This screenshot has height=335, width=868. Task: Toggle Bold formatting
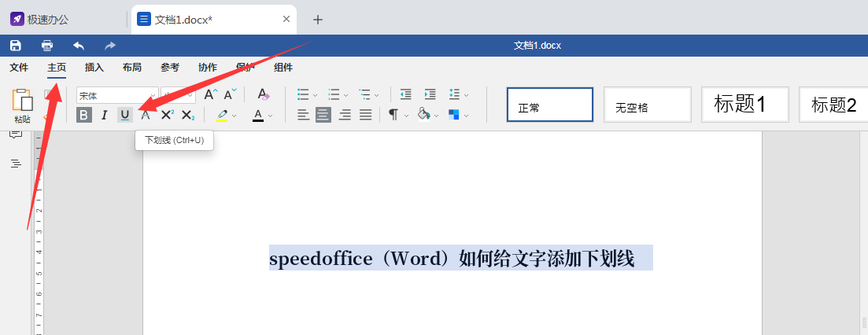(x=84, y=115)
